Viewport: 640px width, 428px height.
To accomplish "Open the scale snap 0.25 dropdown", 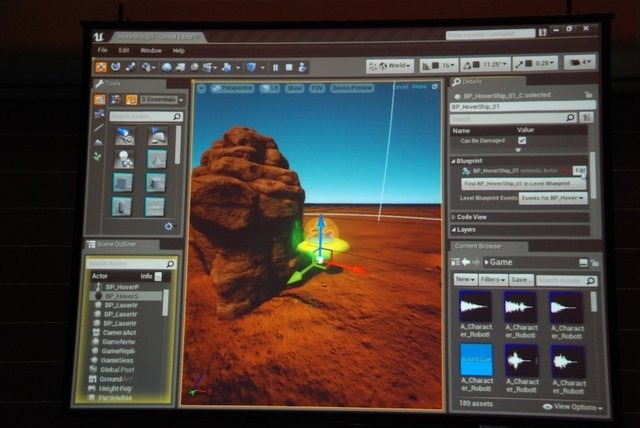I will (x=545, y=64).
